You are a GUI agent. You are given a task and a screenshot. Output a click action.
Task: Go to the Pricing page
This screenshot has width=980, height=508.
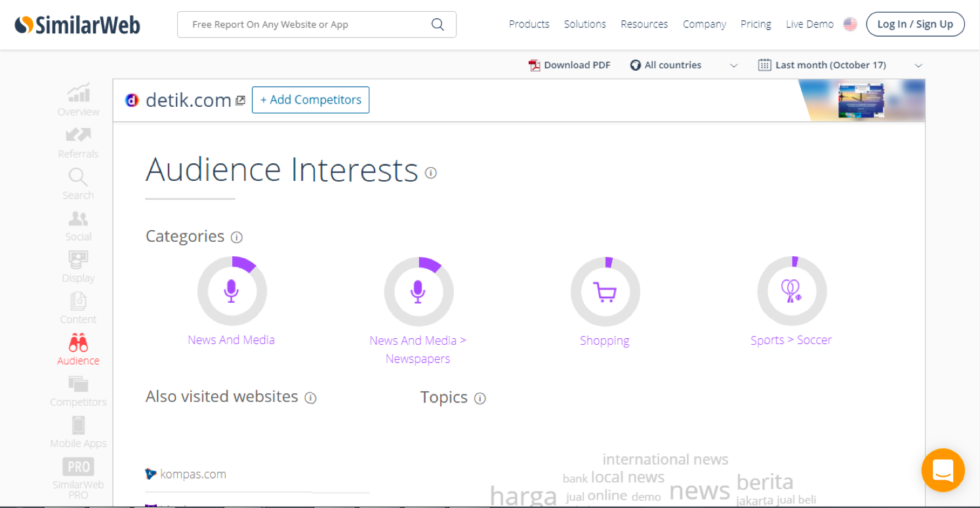tap(756, 24)
